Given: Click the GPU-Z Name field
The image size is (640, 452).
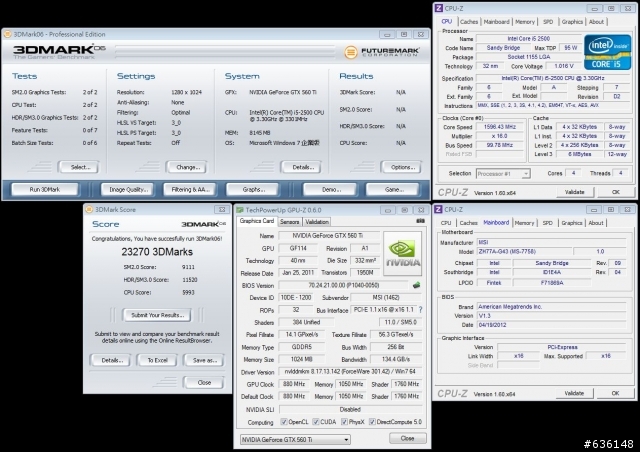Looking at the screenshot, I should pyautogui.click(x=329, y=236).
